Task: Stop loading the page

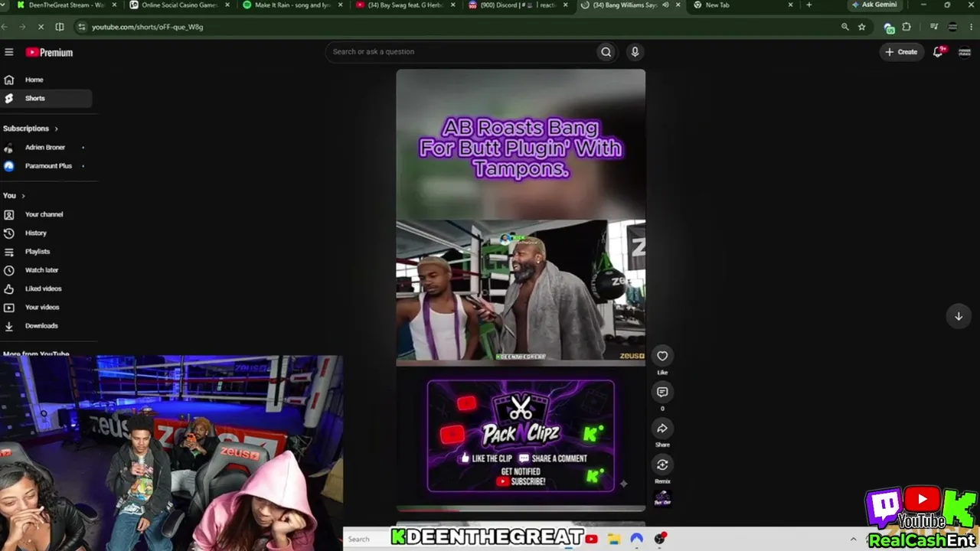Action: click(41, 27)
